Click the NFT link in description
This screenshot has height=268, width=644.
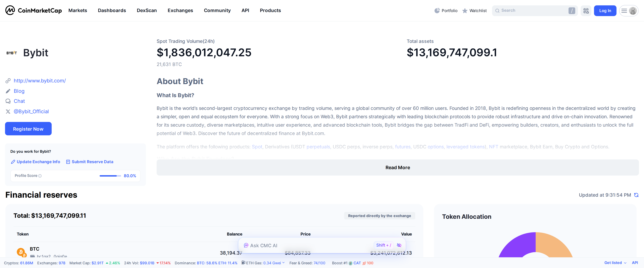[494, 147]
